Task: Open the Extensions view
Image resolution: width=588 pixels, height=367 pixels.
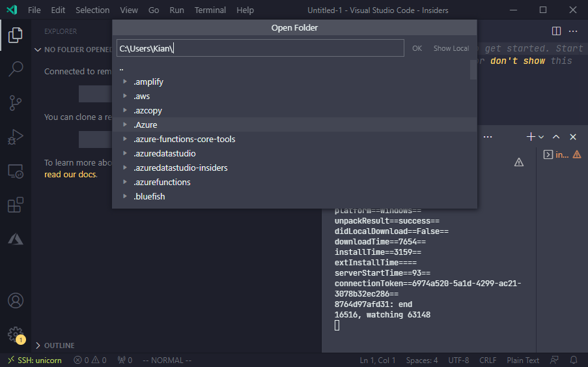Action: pyautogui.click(x=16, y=205)
